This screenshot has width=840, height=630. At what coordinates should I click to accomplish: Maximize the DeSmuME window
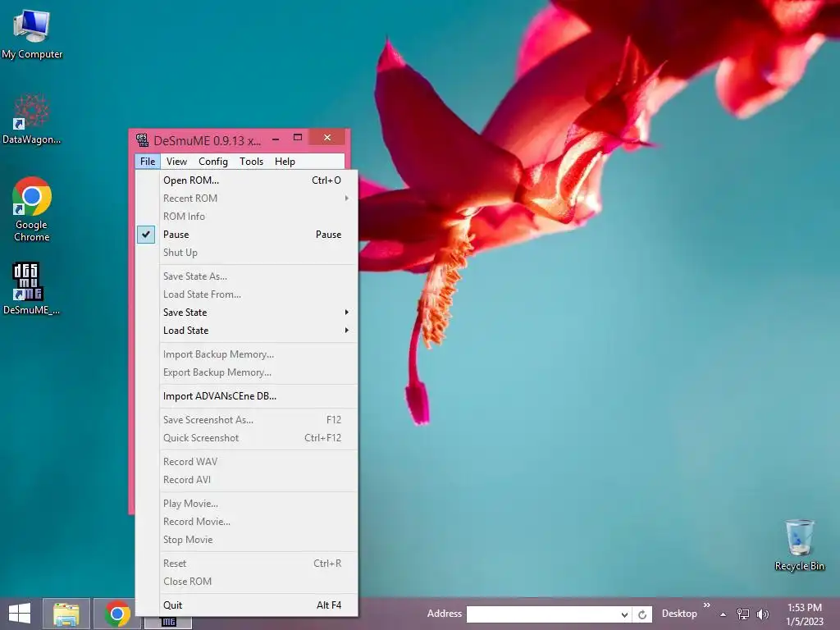point(298,138)
